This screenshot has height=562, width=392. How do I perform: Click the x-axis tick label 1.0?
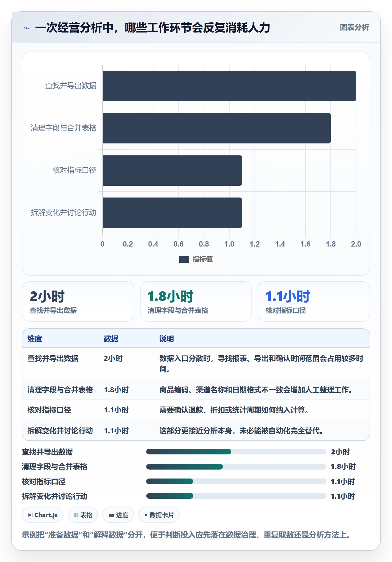pos(229,244)
